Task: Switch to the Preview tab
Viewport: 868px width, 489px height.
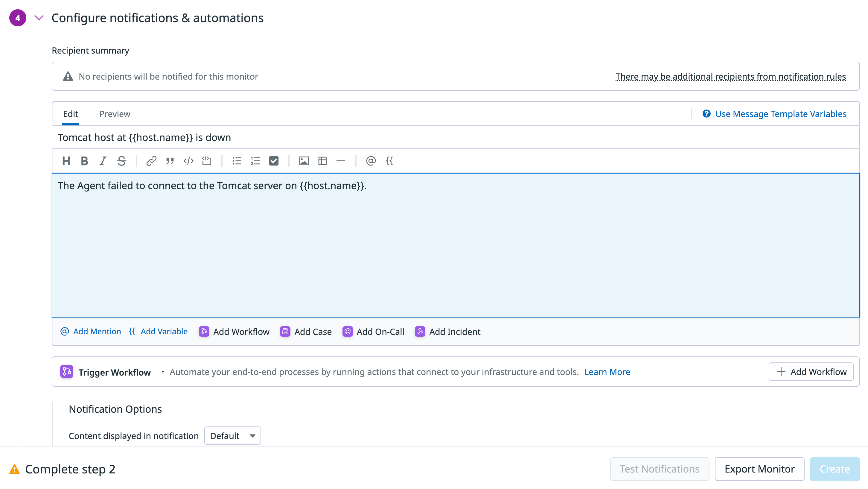Action: point(115,114)
